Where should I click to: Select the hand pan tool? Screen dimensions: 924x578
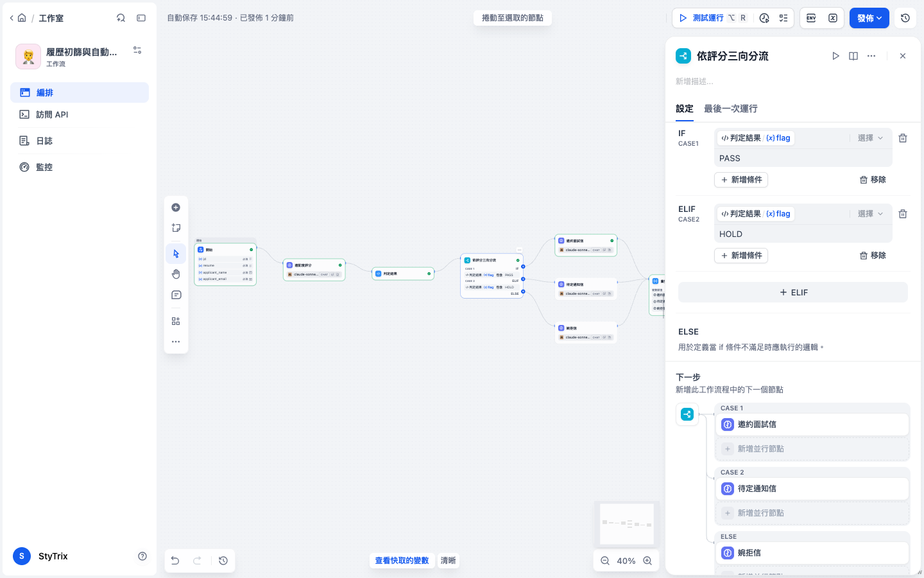[x=176, y=274]
